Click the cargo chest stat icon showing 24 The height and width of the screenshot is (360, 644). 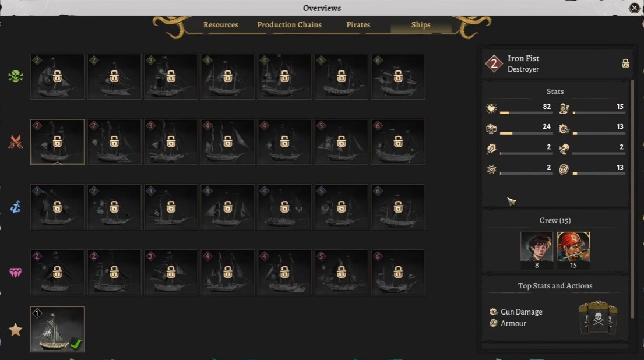[x=492, y=129]
